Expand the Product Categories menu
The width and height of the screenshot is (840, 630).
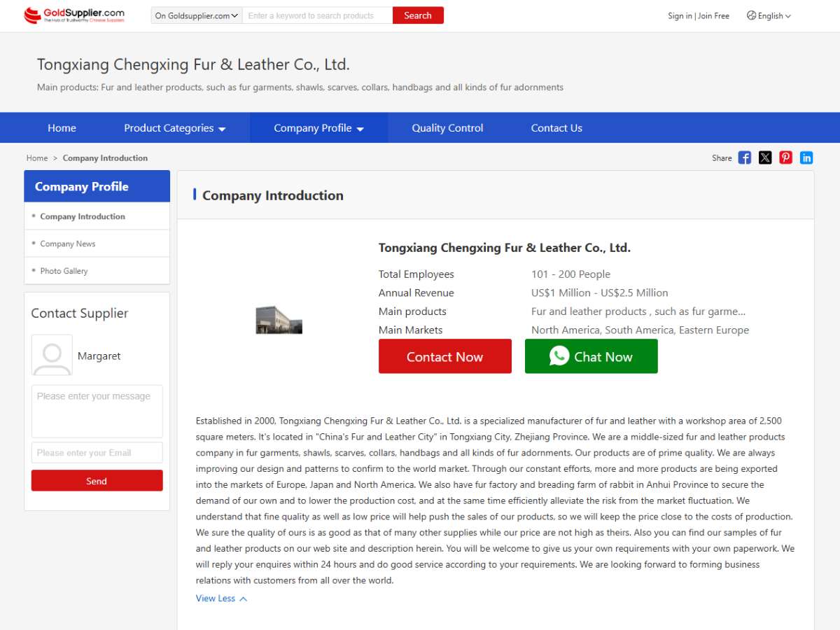(x=175, y=128)
